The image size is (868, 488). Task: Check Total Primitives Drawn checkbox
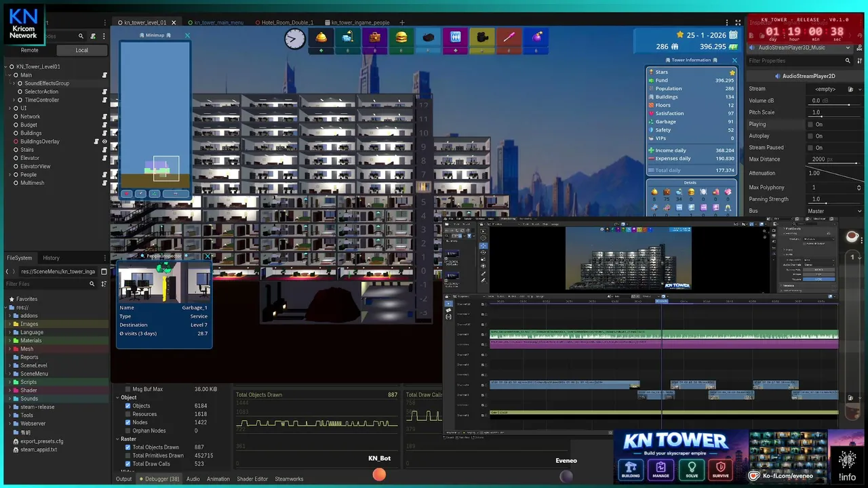point(127,455)
